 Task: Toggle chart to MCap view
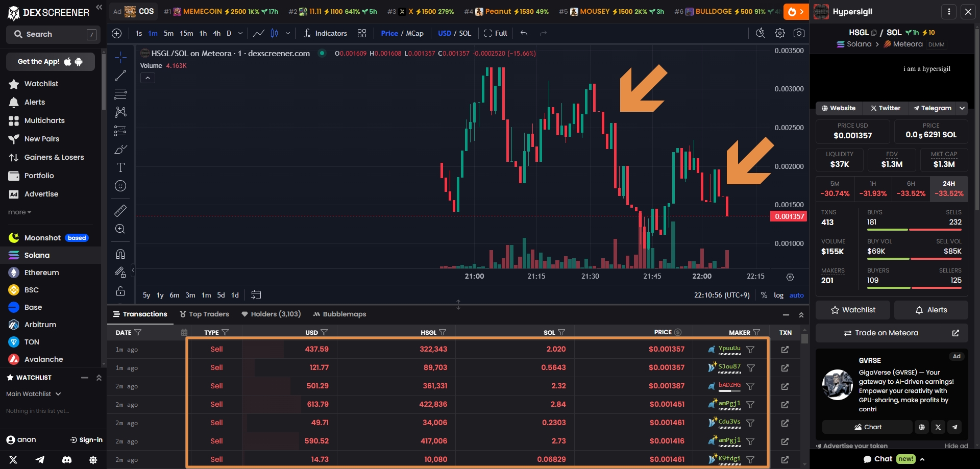[414, 33]
